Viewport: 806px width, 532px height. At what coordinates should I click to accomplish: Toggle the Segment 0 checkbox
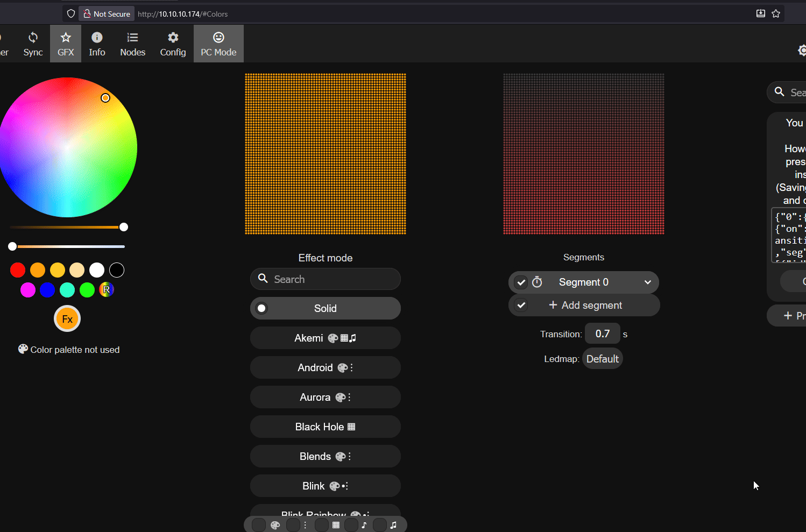[x=521, y=282]
